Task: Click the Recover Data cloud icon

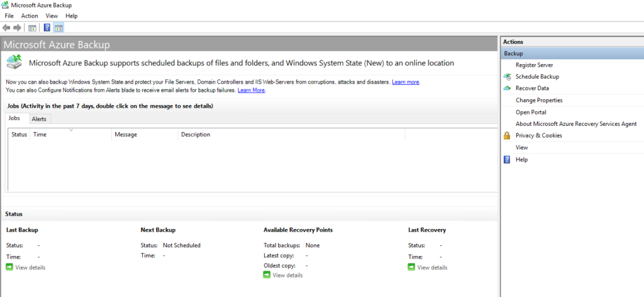Action: click(x=508, y=88)
